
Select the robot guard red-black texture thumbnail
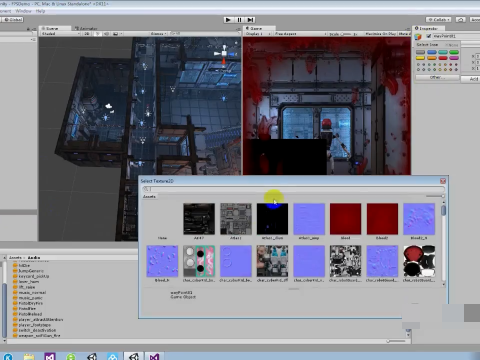coord(419,261)
